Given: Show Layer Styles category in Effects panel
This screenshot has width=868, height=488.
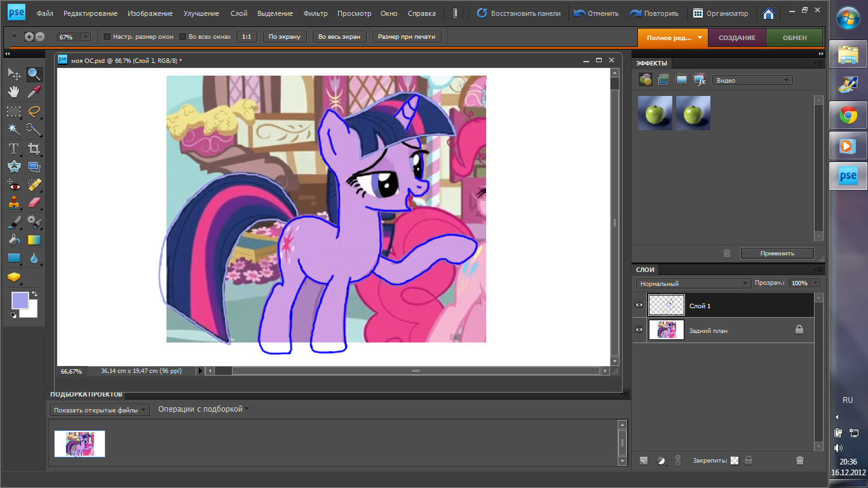Looking at the screenshot, I should tap(663, 79).
